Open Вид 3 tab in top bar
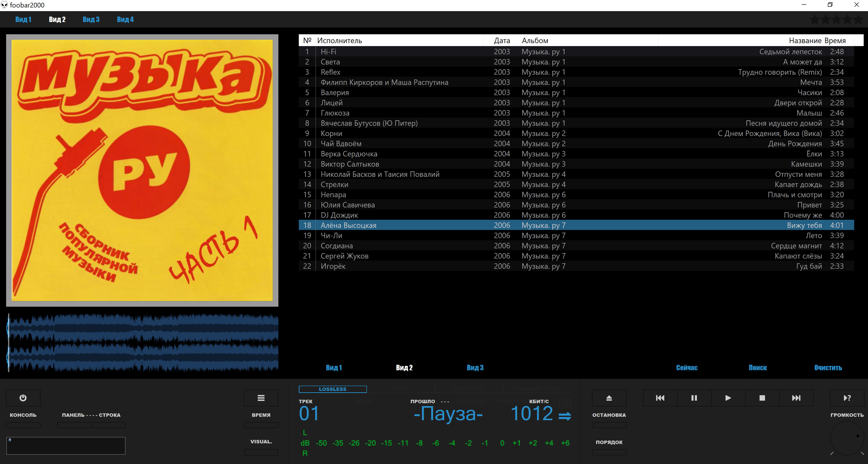Image resolution: width=868 pixels, height=464 pixels. [x=91, y=20]
